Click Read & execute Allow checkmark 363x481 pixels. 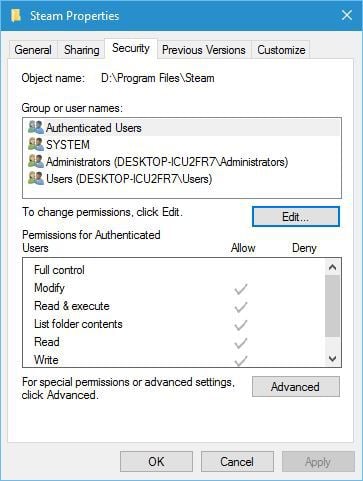pyautogui.click(x=241, y=307)
